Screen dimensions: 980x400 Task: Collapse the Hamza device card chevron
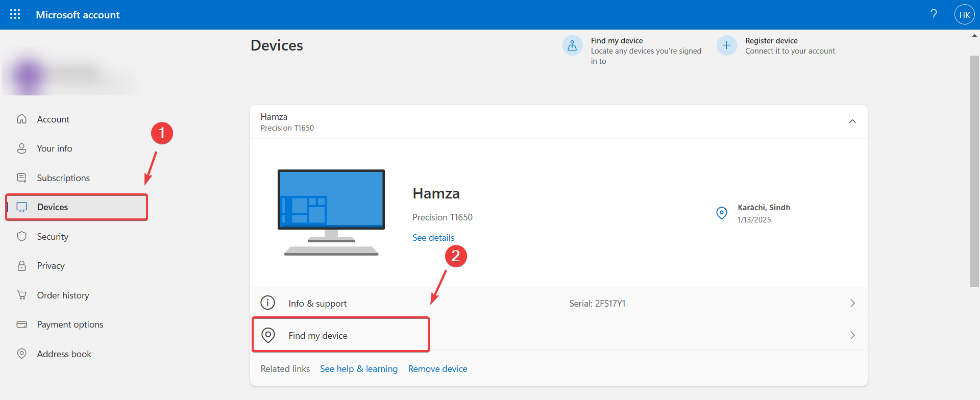pyautogui.click(x=852, y=121)
